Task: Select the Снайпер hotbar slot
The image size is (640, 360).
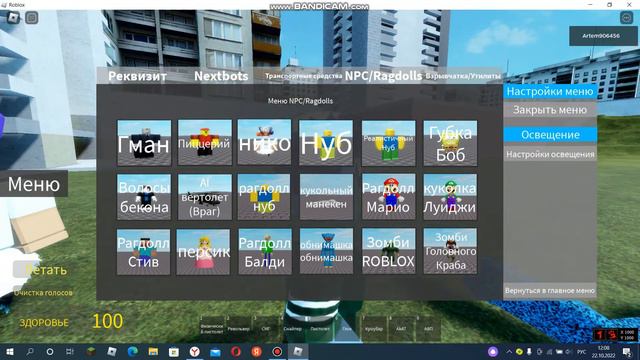Action: click(x=293, y=328)
